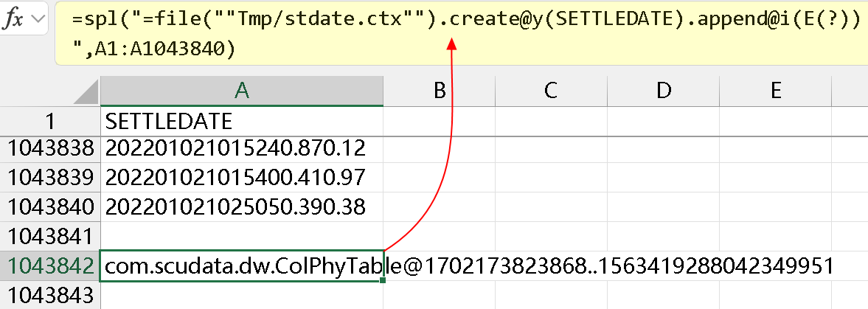Click the fx insert function icon
This screenshot has width=868, height=309.
point(13,19)
